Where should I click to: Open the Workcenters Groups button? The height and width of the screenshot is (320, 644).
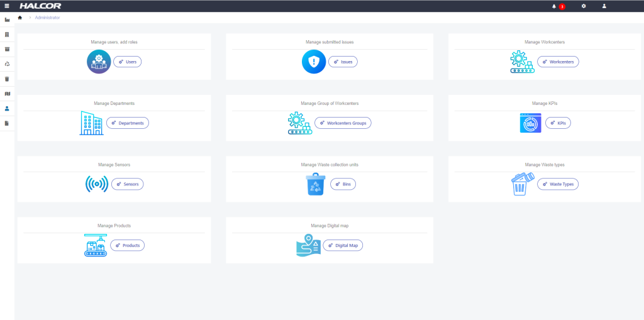pyautogui.click(x=343, y=123)
